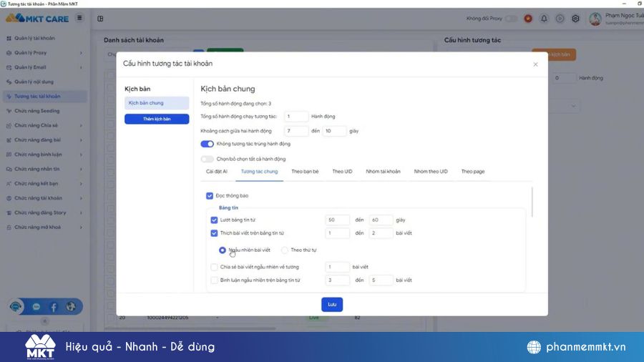
Task: Close the Cấu hình tương tác dialog
Action: [535, 64]
